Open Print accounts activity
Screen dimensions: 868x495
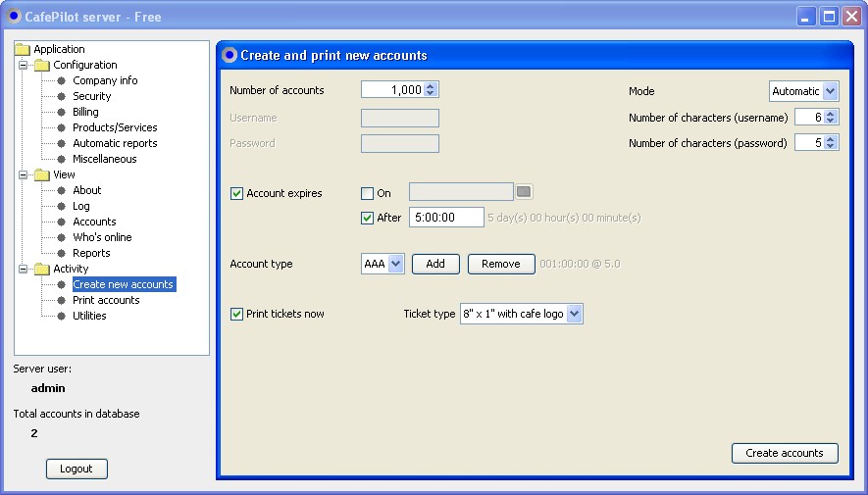(x=106, y=300)
